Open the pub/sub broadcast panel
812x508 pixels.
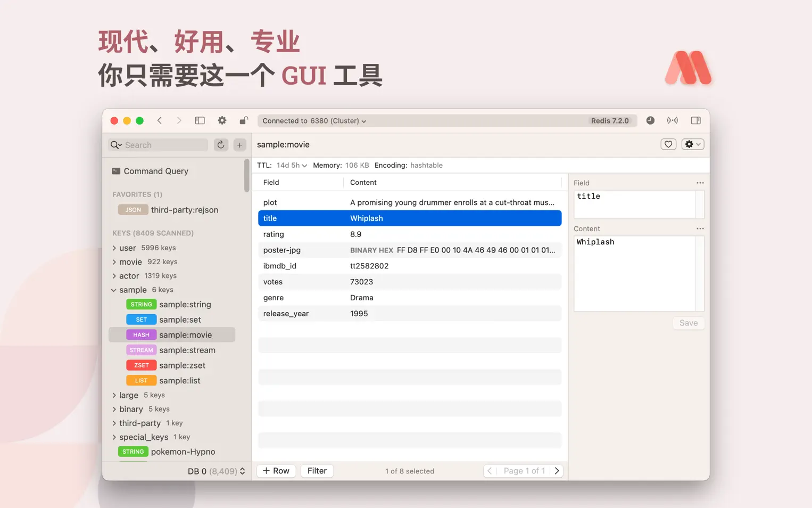click(673, 120)
